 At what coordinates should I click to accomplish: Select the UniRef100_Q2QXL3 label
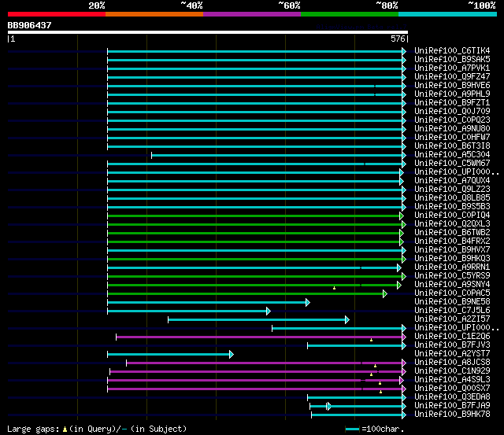click(452, 224)
